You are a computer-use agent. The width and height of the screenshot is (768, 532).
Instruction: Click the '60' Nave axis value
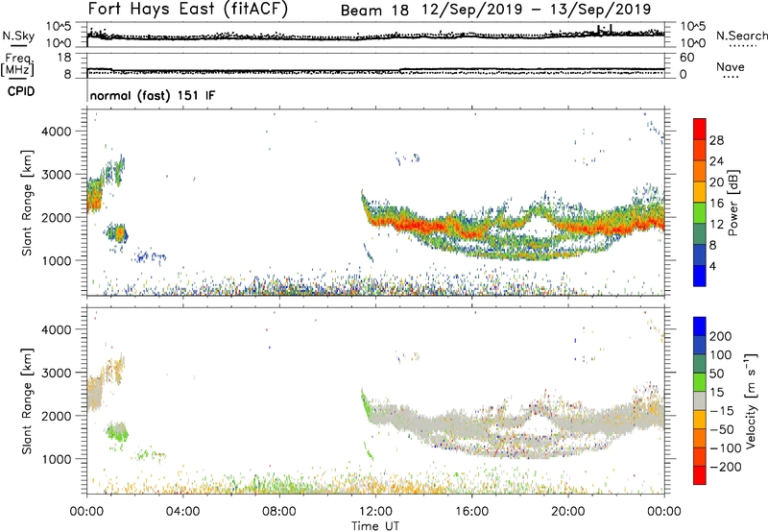point(686,58)
